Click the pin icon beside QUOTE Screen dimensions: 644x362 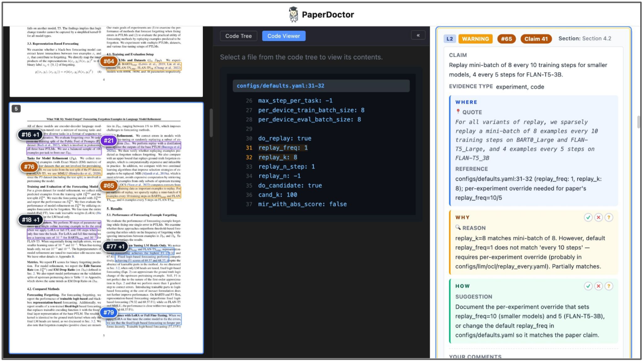(458, 112)
